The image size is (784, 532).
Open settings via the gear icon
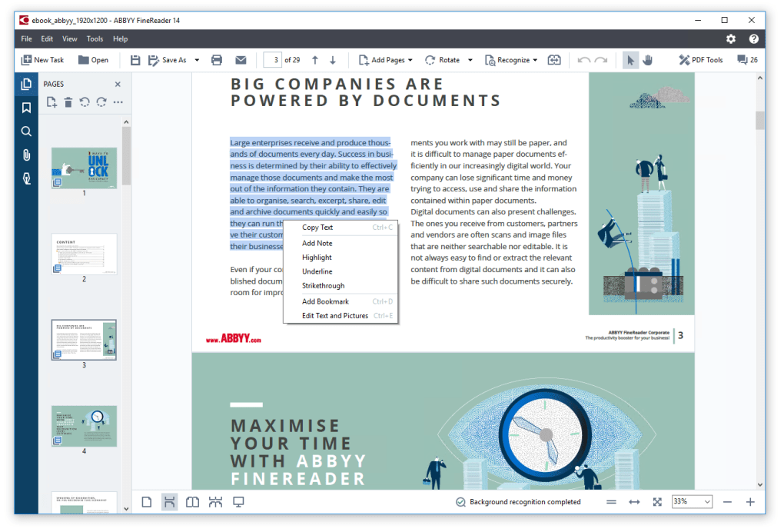click(731, 38)
